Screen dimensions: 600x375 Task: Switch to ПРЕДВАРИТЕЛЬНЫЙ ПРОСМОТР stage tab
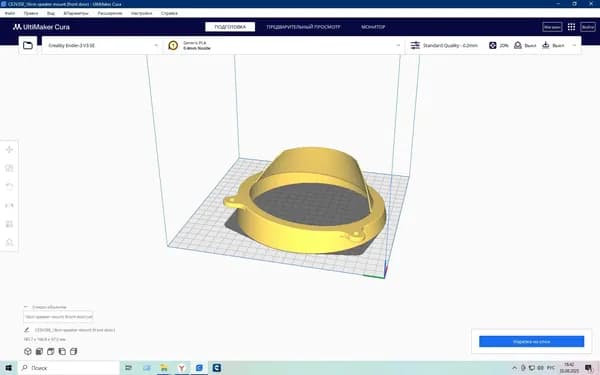[303, 27]
